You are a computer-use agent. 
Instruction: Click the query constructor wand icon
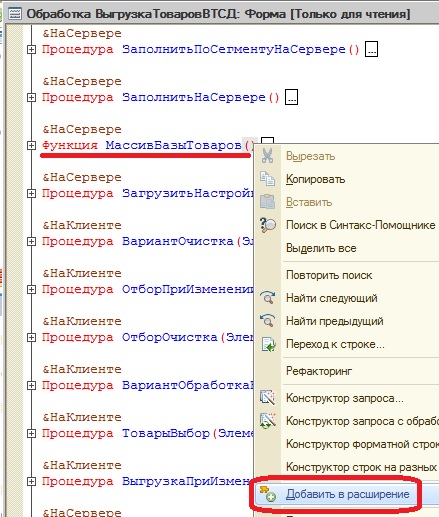(268, 398)
